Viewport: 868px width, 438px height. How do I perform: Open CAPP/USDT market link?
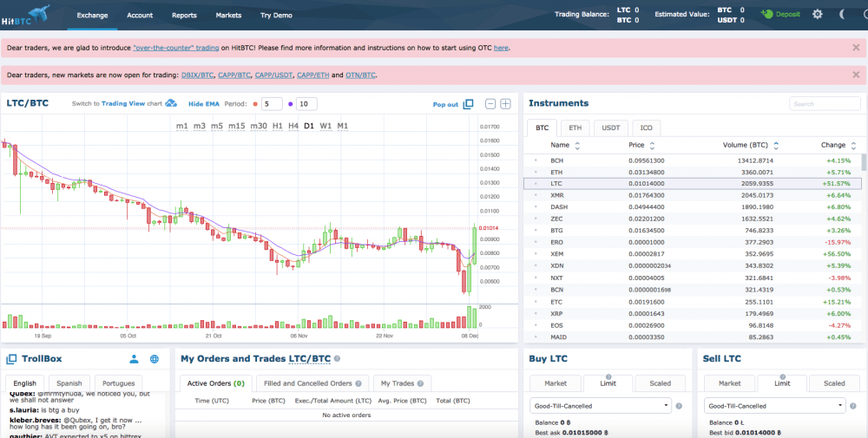pyautogui.click(x=273, y=75)
